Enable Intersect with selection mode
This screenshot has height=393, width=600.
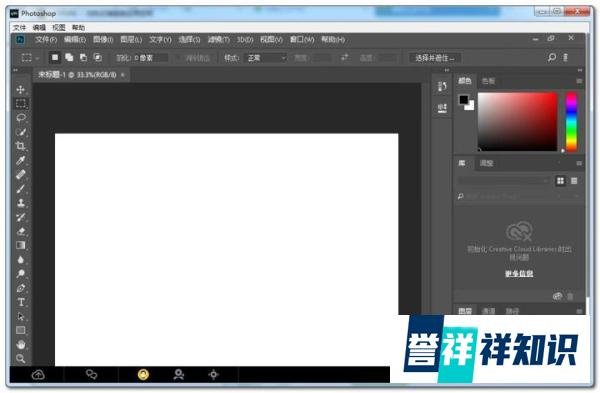pos(98,58)
